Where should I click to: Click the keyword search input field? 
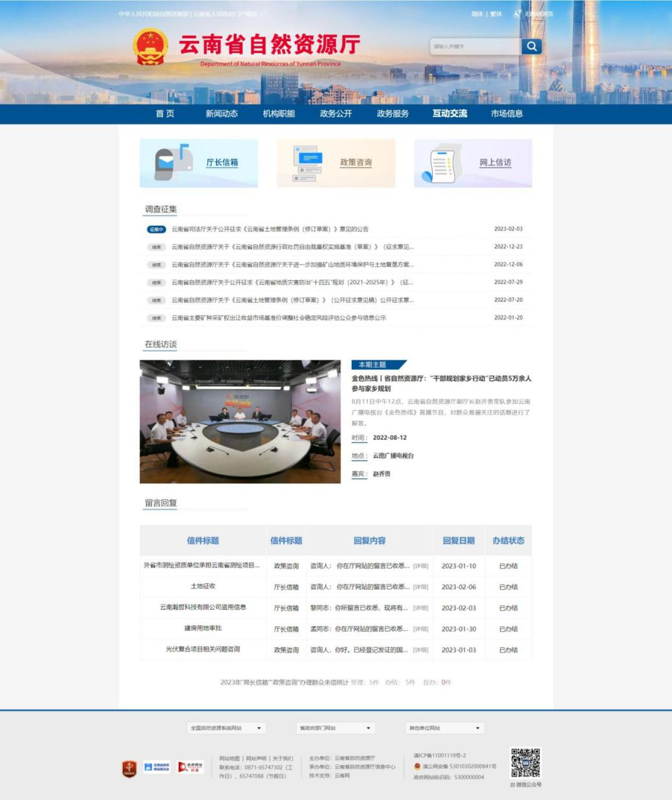tap(475, 47)
